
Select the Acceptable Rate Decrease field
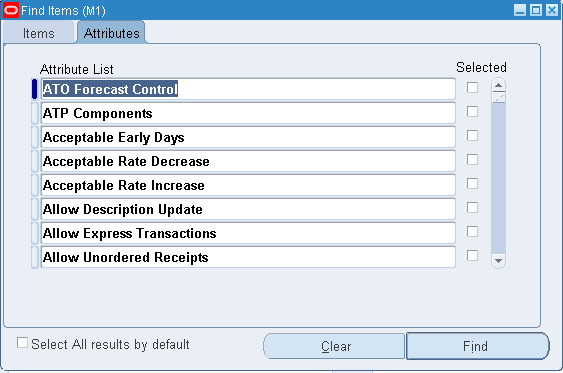pyautogui.click(x=248, y=161)
